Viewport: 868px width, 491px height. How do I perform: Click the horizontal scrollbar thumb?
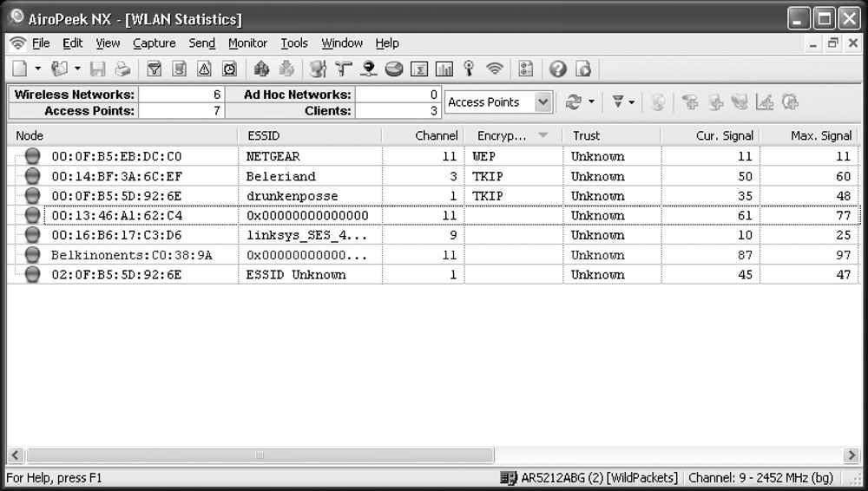coord(260,455)
